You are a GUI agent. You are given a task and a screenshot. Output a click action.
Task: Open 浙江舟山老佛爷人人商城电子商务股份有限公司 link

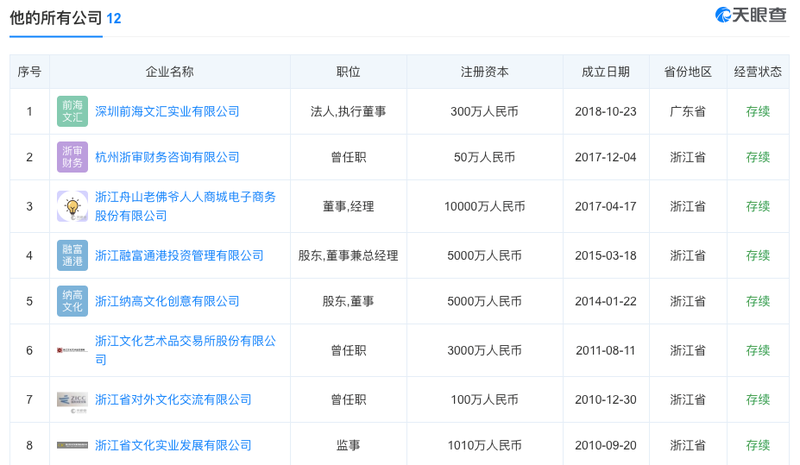pos(185,206)
